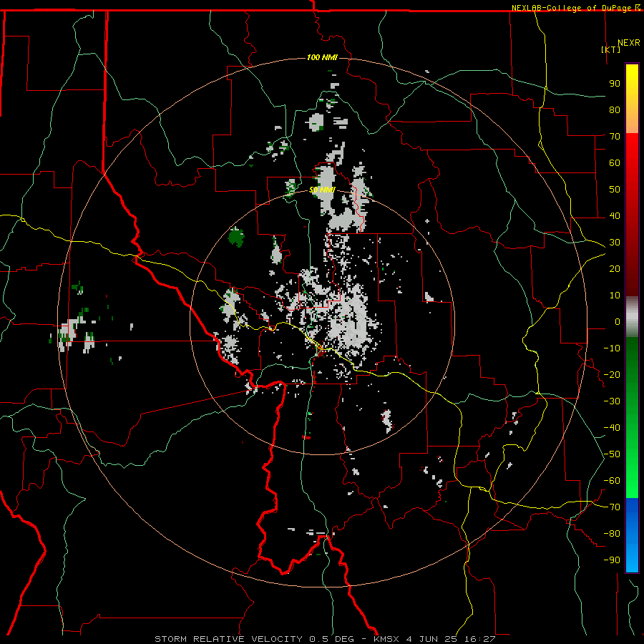Screen dimensions: 644x644
Task: Click the 90 value on velocity scale
Action: coord(615,84)
